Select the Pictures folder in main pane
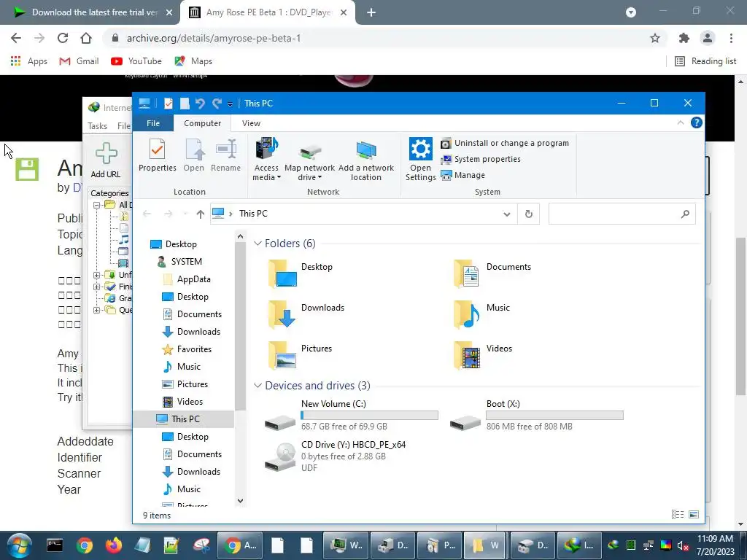 tap(300, 355)
